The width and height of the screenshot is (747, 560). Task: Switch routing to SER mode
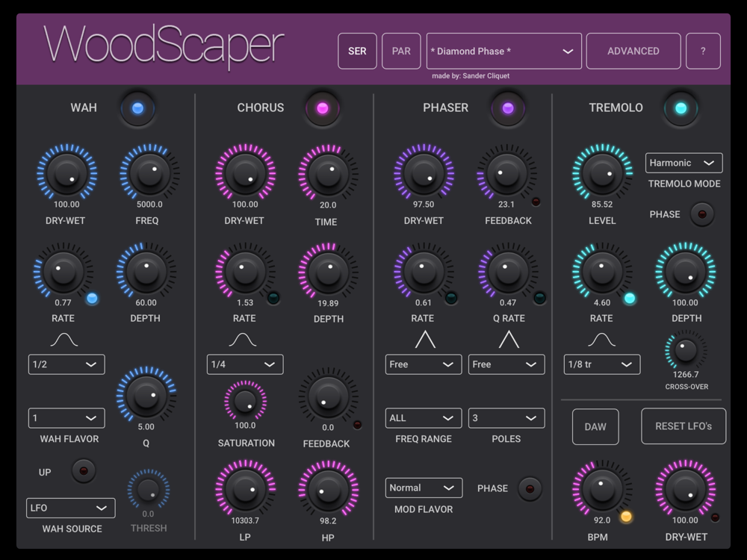(x=357, y=51)
